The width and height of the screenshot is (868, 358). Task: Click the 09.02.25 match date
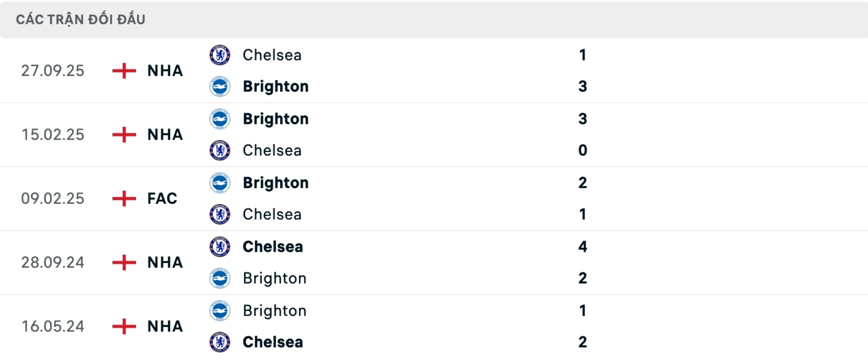click(52, 198)
